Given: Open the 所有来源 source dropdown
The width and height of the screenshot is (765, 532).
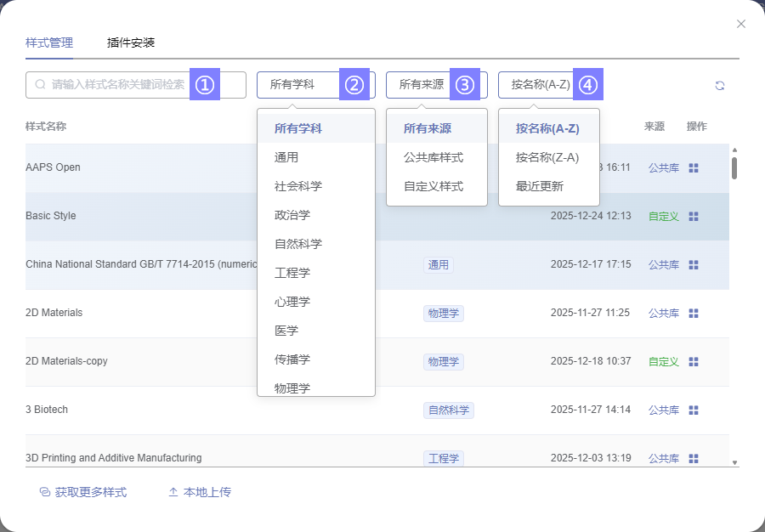Looking at the screenshot, I should click(421, 85).
